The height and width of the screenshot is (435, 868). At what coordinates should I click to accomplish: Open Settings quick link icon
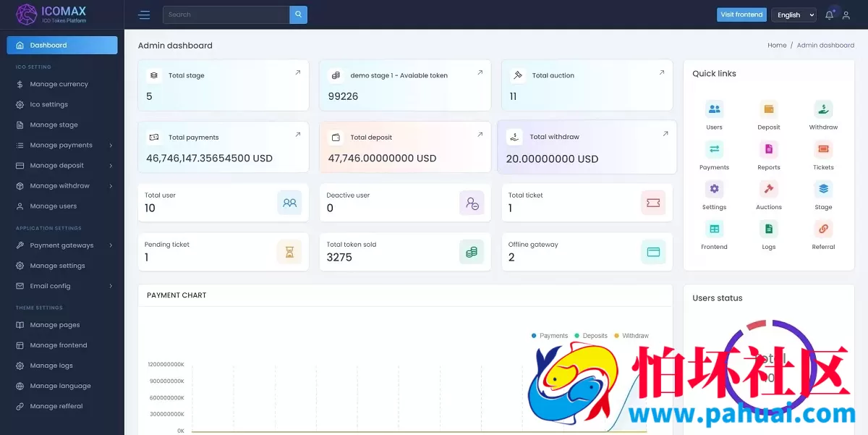pos(714,189)
